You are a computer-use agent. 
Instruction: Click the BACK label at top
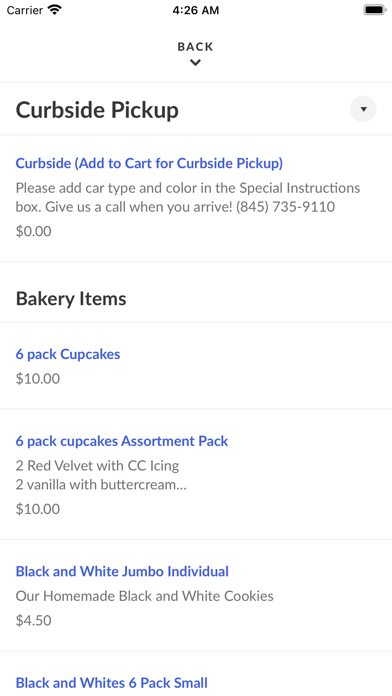coord(195,47)
